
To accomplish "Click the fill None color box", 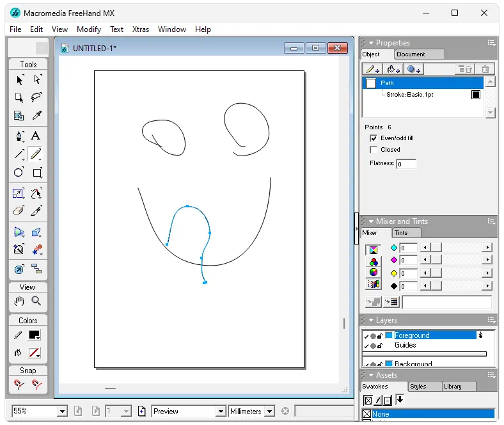I will coord(34,353).
